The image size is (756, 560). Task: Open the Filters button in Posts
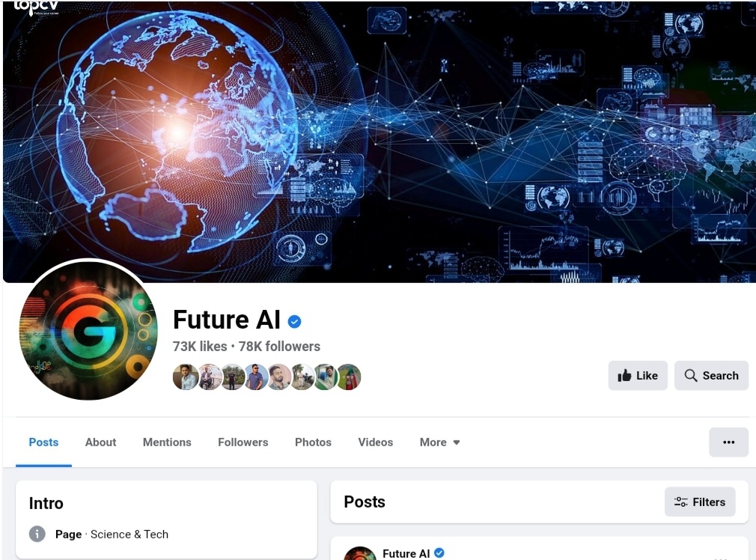point(700,502)
